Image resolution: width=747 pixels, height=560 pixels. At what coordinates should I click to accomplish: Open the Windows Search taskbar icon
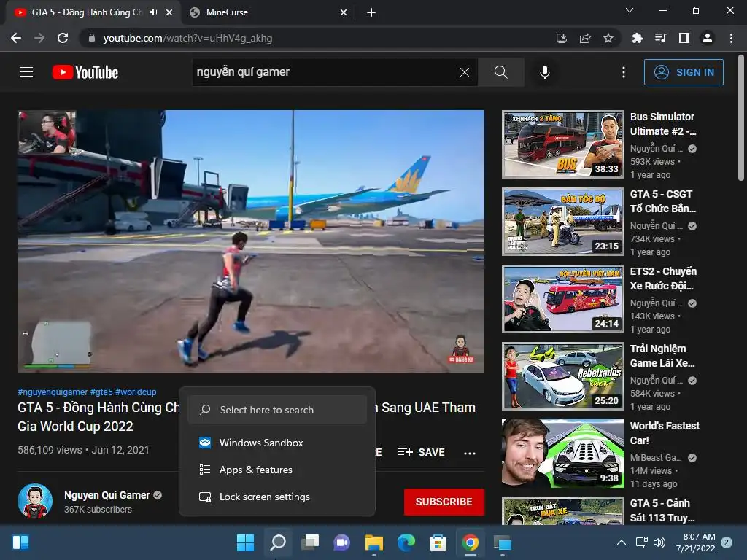(278, 542)
